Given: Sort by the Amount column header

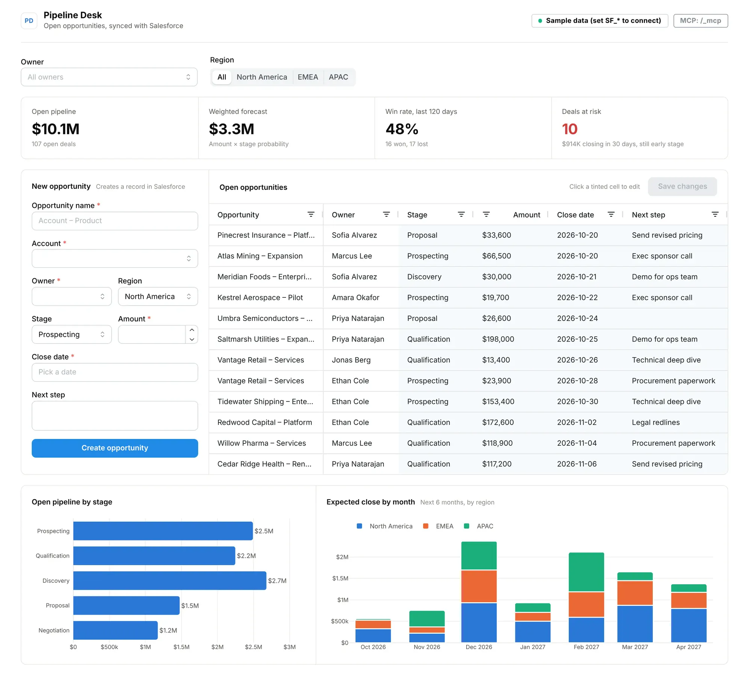Looking at the screenshot, I should point(526,215).
